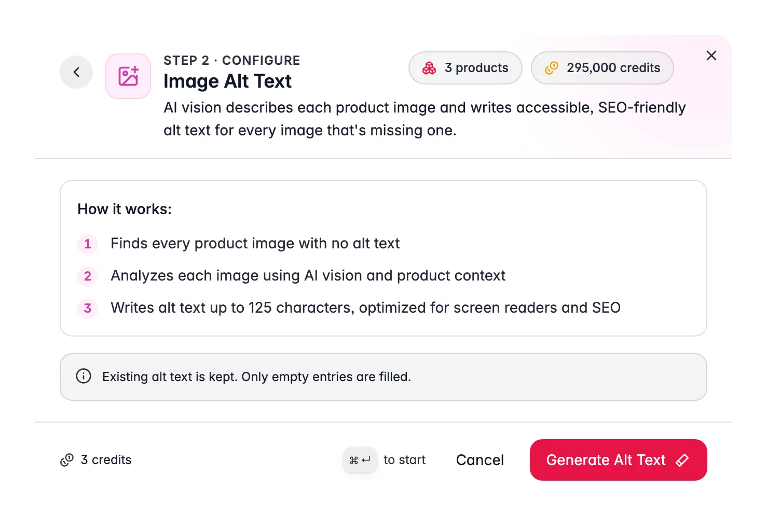This screenshot has width=767, height=532.
Task: Close the dialog with the X
Action: 711,55
